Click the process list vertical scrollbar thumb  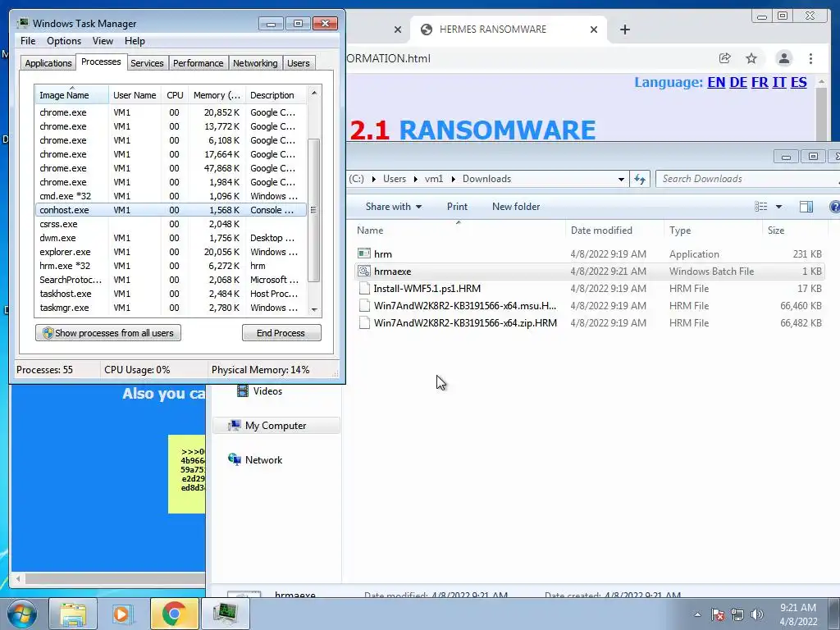pyautogui.click(x=314, y=210)
